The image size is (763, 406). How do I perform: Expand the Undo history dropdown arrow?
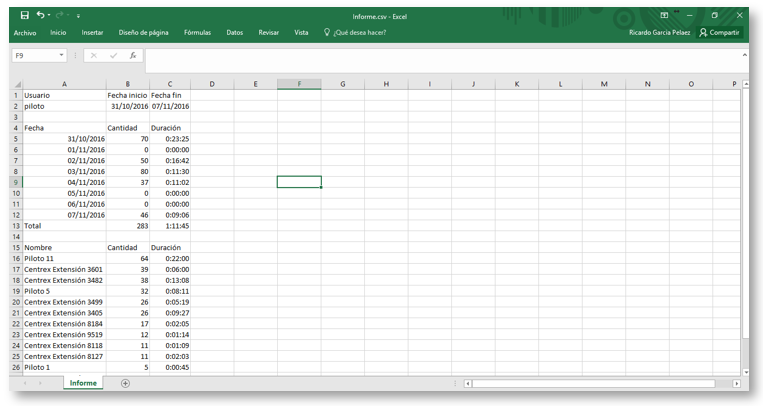[x=50, y=16]
